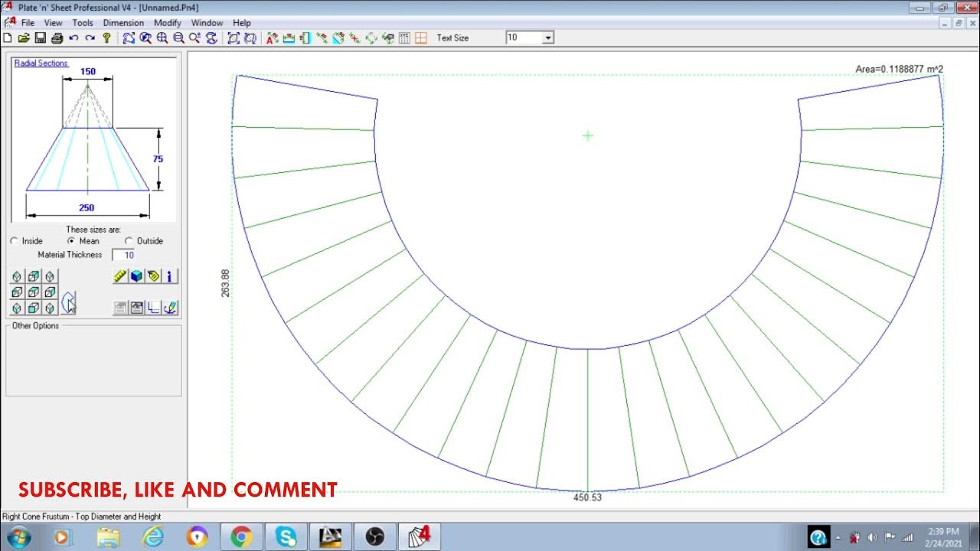Click the Windows Start button
Viewport: 980px width, 551px height.
coord(17,537)
